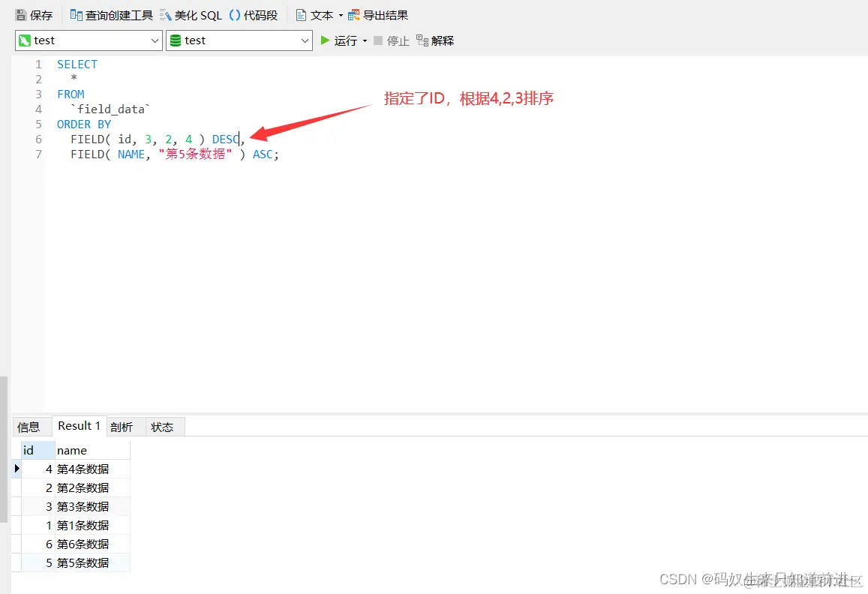Screen dimensions: 868x594
Task: Expand the Run (运行) options arrow
Action: tap(365, 41)
